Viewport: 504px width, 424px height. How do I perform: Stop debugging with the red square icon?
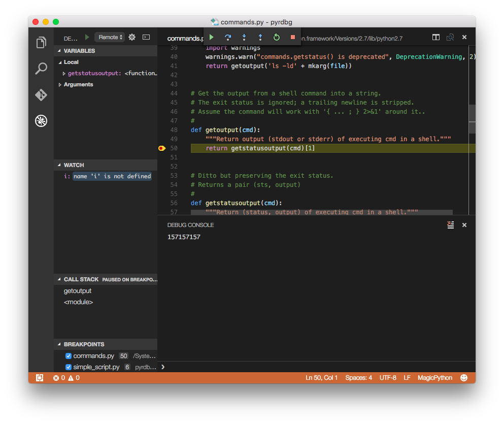coord(292,37)
